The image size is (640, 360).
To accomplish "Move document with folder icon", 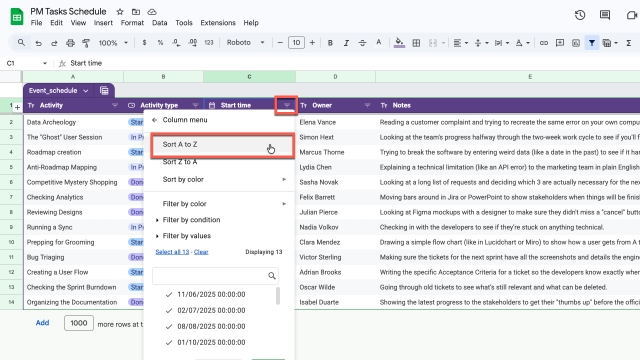I will [136, 12].
